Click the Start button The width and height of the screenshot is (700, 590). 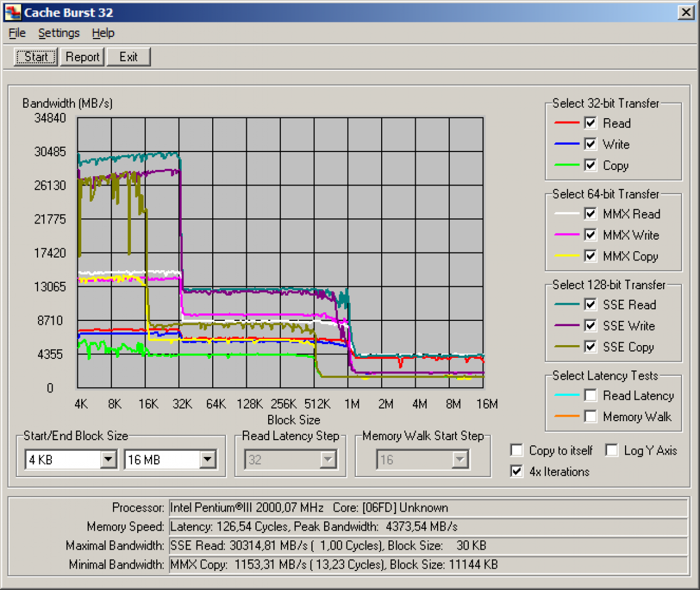click(36, 56)
